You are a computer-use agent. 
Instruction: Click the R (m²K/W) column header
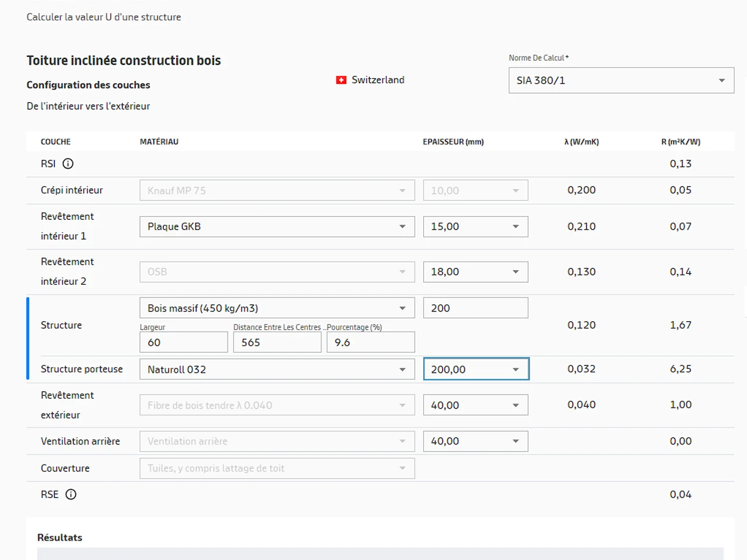coord(681,142)
